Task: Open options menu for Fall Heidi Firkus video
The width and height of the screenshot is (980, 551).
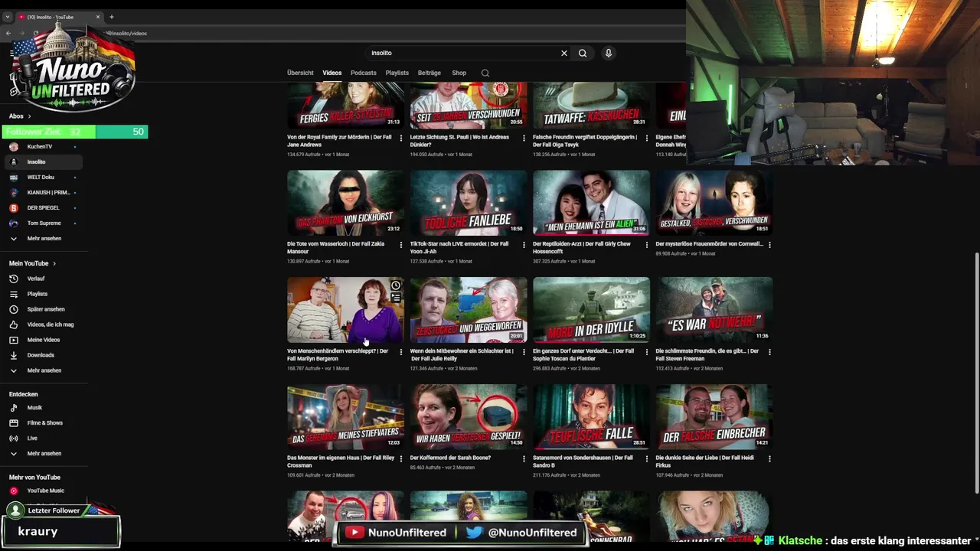Action: (769, 459)
